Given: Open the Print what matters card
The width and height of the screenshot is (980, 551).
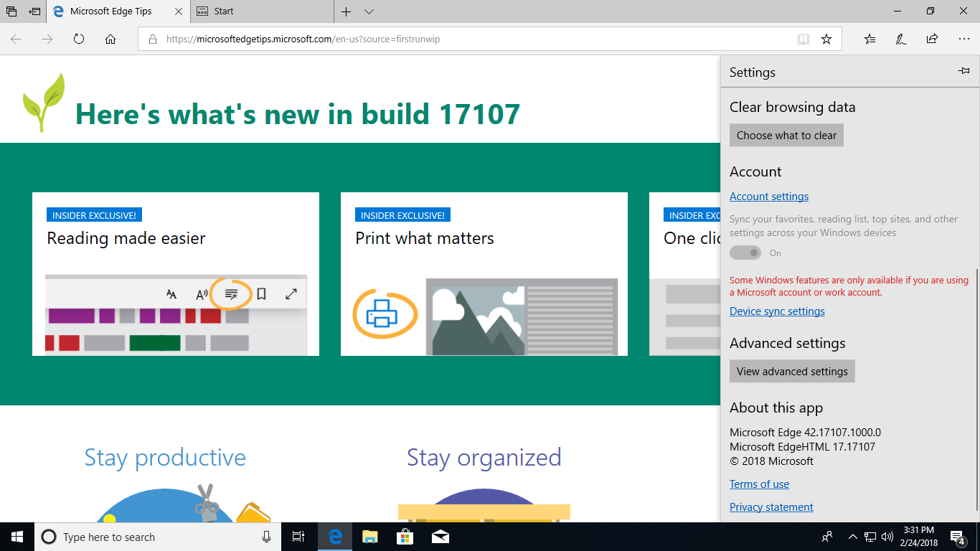Looking at the screenshot, I should pos(484,274).
